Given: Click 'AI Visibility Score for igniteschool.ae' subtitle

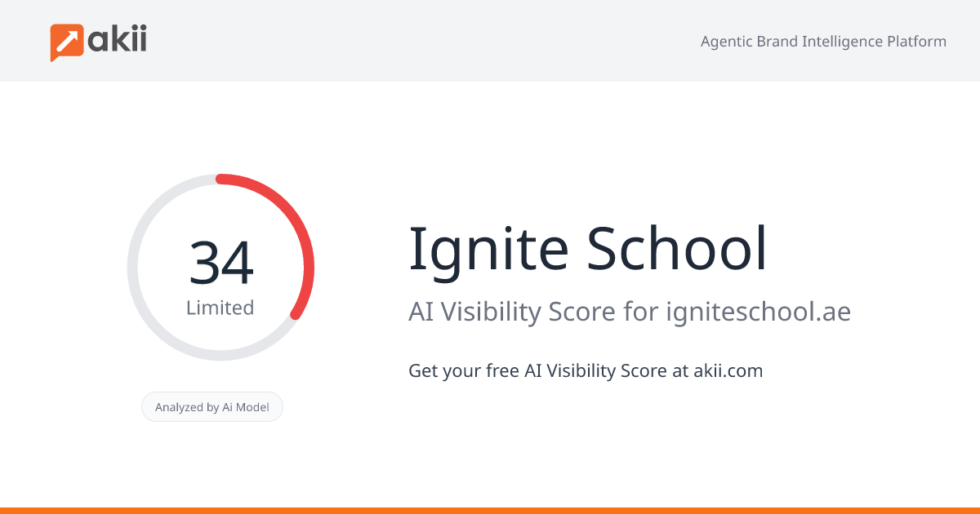Looking at the screenshot, I should tap(629, 312).
